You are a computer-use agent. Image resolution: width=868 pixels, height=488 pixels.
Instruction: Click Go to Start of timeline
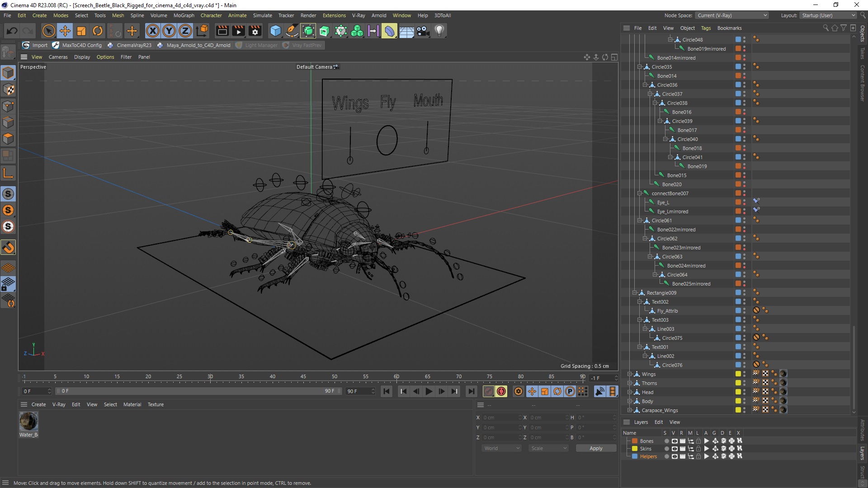click(387, 391)
